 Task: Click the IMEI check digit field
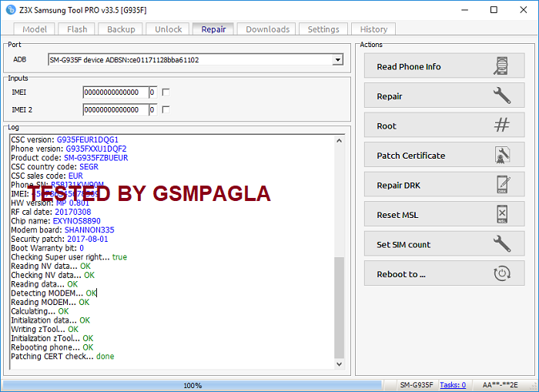153,92
